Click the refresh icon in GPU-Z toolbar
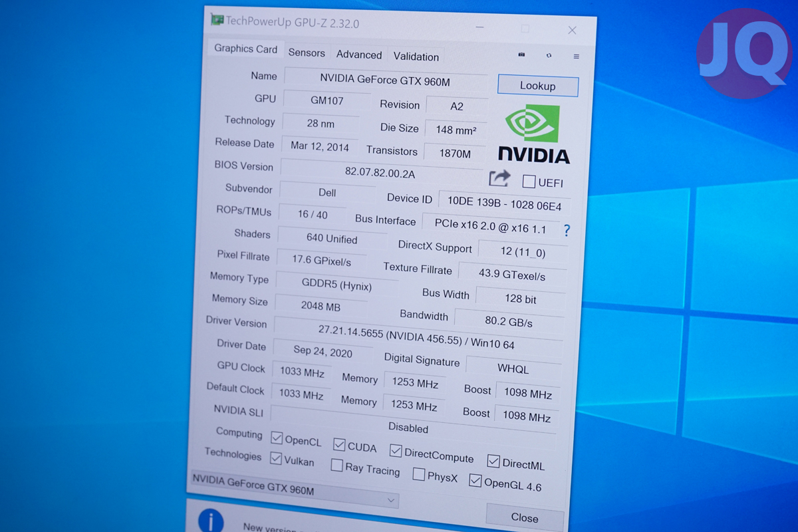798x532 pixels. pyautogui.click(x=549, y=56)
